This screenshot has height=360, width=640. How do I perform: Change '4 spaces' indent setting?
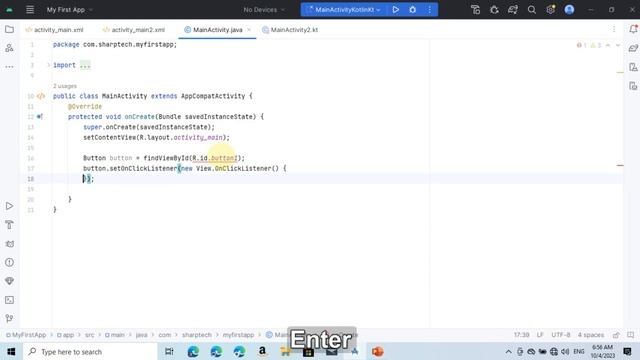(x=590, y=335)
